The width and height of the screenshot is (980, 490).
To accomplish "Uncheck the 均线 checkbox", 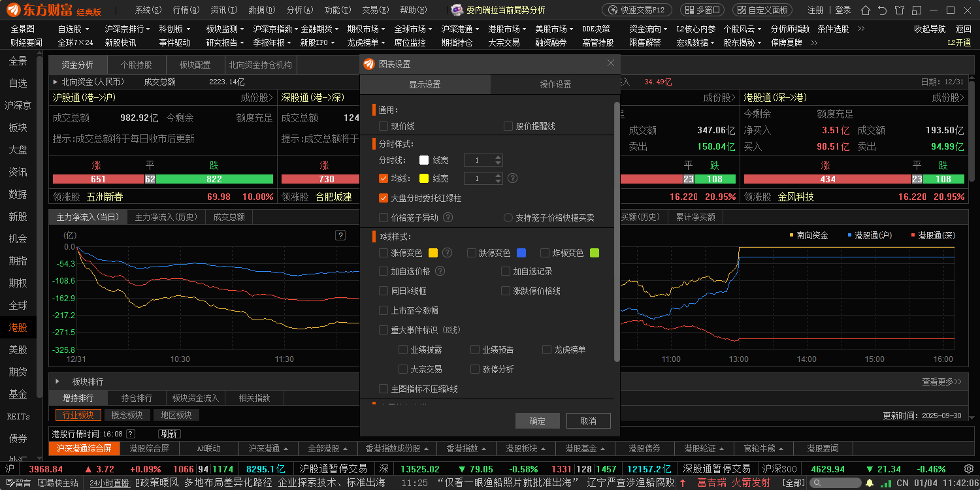I will coord(384,178).
